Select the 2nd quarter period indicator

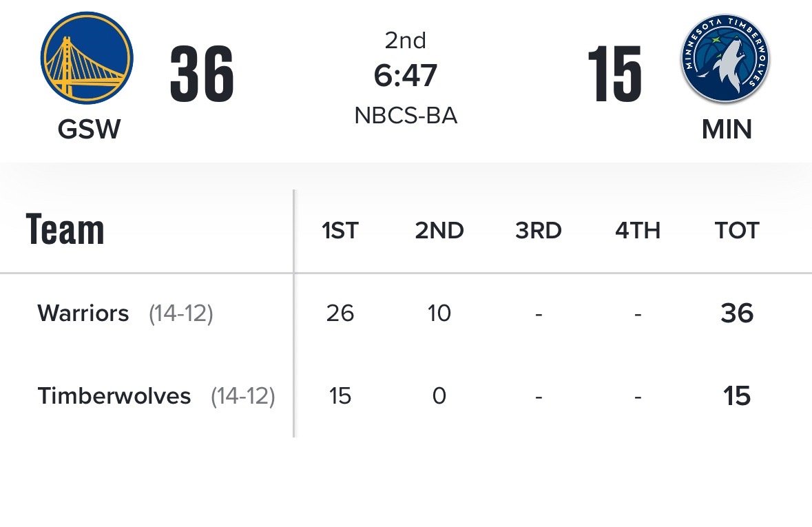(406, 41)
